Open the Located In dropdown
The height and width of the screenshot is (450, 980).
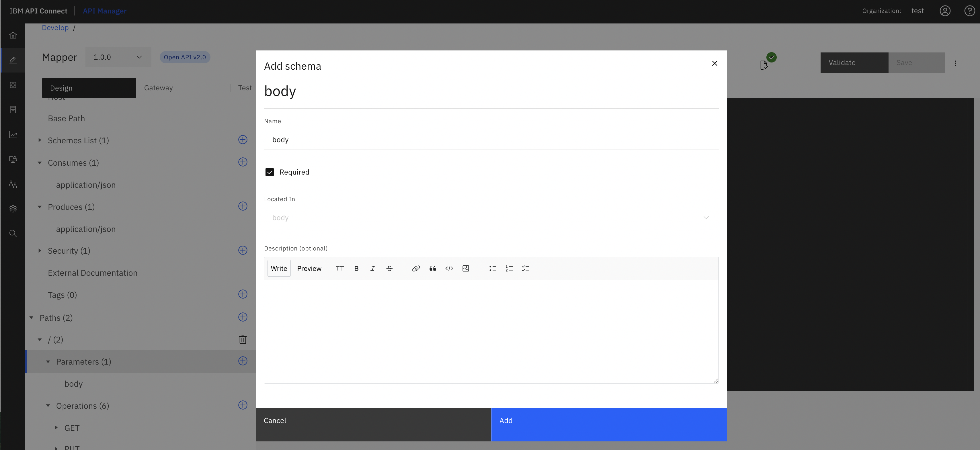coord(491,218)
